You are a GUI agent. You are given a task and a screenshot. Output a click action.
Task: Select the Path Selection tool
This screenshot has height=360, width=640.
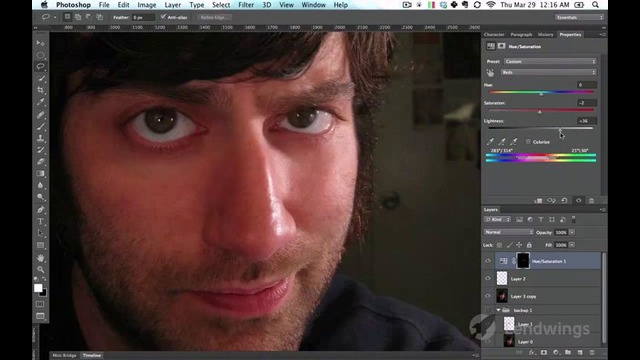point(40,233)
